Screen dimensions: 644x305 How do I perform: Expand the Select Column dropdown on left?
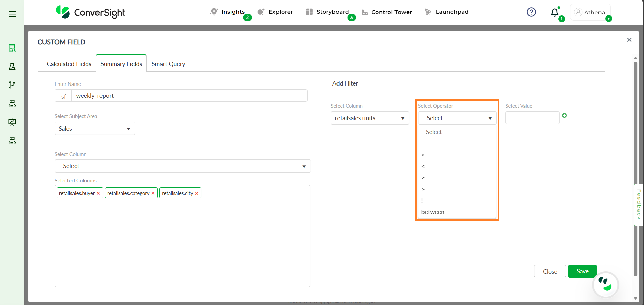point(182,166)
